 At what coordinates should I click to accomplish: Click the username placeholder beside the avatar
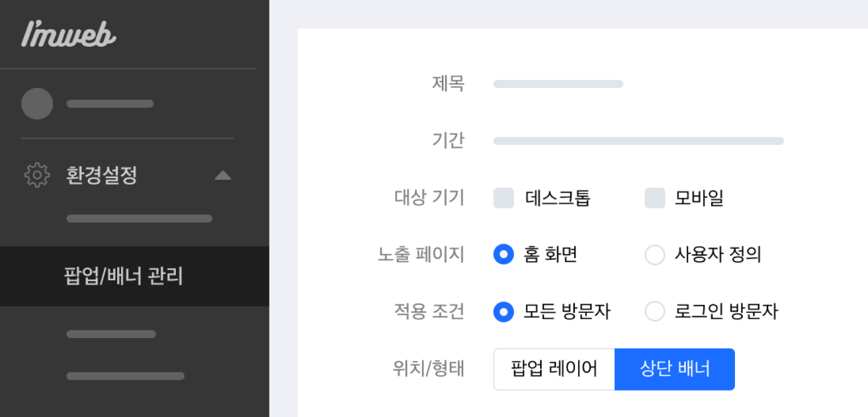point(110,104)
